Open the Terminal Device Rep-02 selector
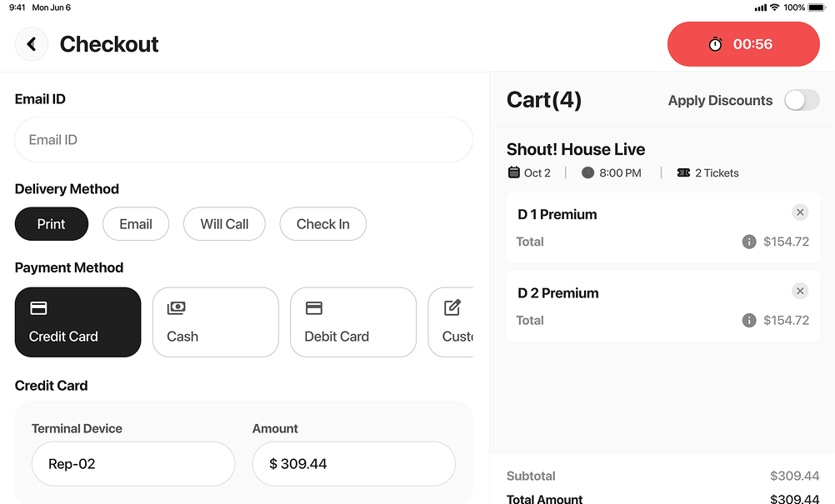The width and height of the screenshot is (835, 504). click(x=133, y=464)
